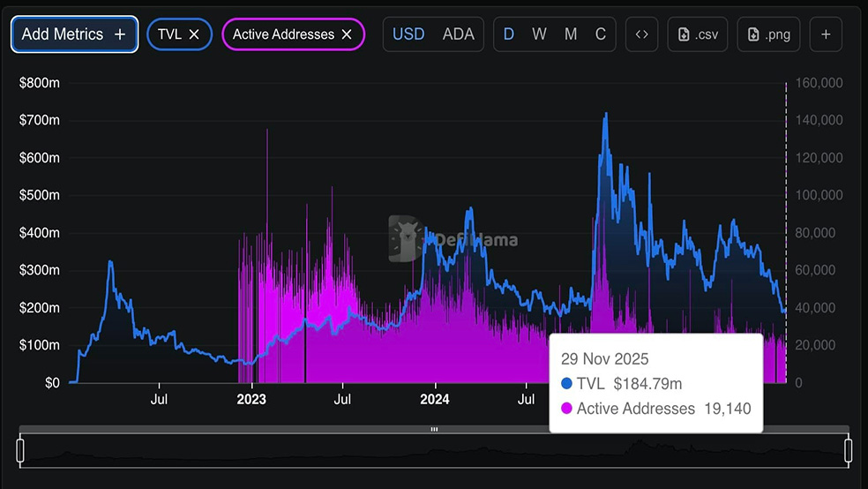The image size is (868, 489).
Task: Click the Active Addresses metric label
Action: [x=283, y=34]
